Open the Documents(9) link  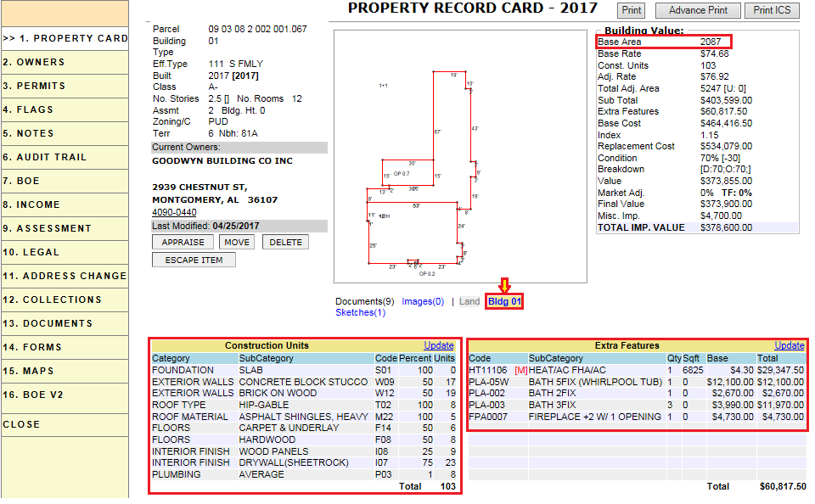364,301
